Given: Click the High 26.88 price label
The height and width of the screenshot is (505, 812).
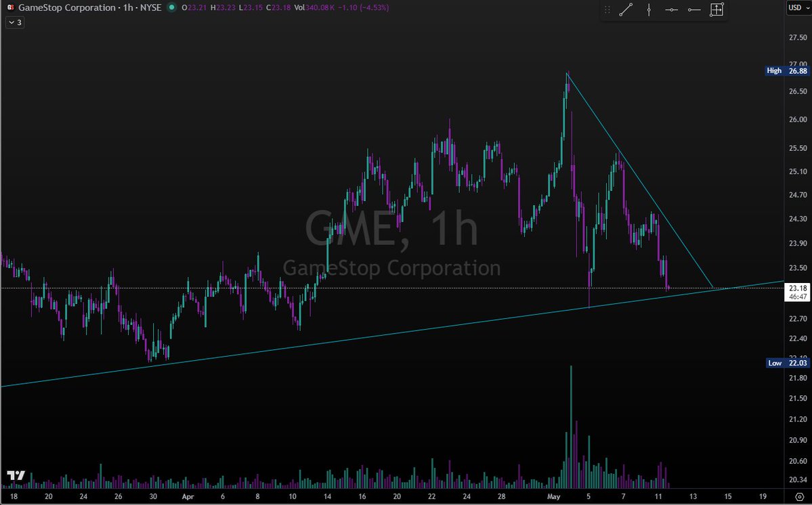Looking at the screenshot, I should click(787, 71).
